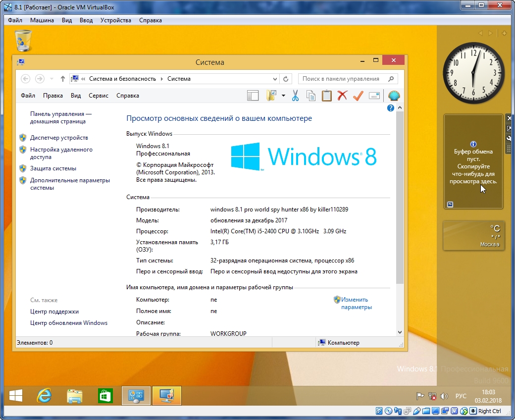Open the Справка menu in System window
This screenshot has width=515, height=420.
[127, 96]
